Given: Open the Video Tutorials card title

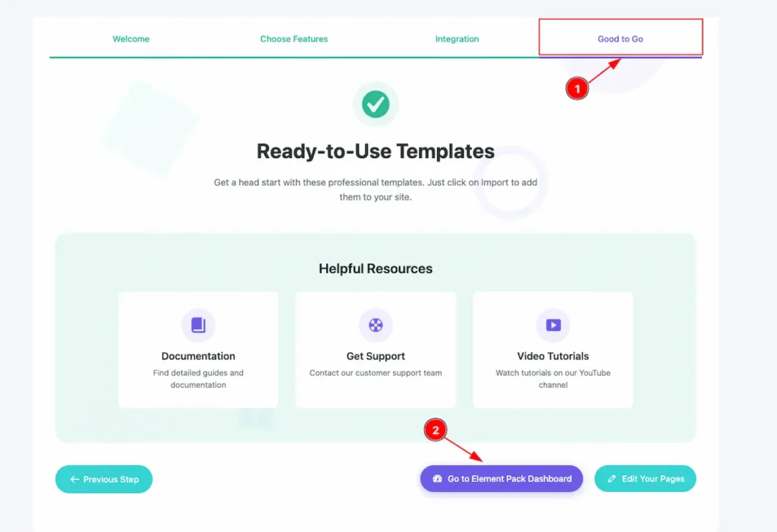Looking at the screenshot, I should tap(553, 356).
